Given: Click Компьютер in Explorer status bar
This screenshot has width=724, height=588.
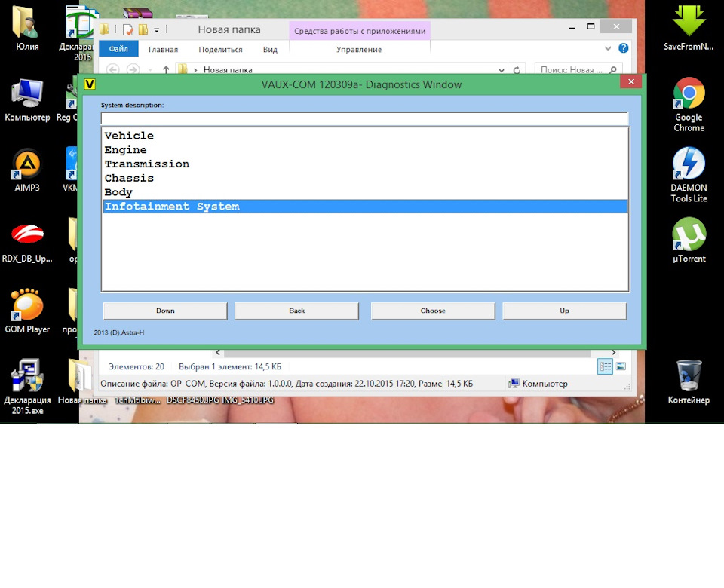Looking at the screenshot, I should coord(538,384).
